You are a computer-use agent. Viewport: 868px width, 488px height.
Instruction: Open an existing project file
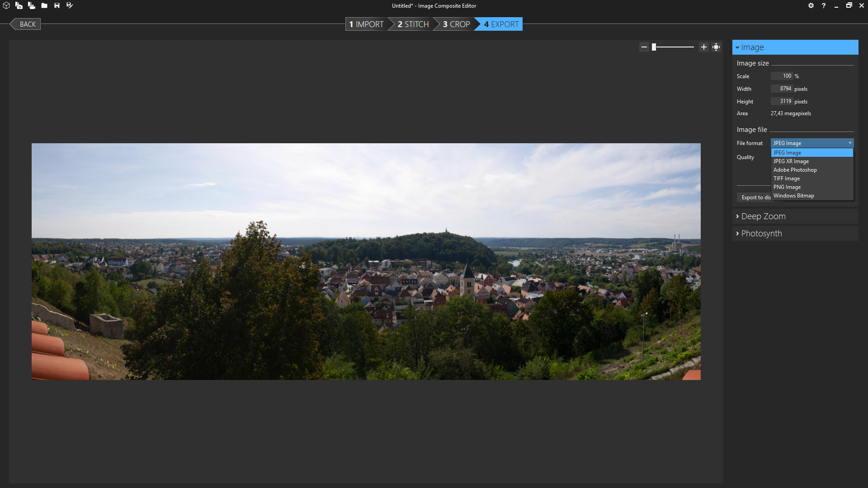44,5
